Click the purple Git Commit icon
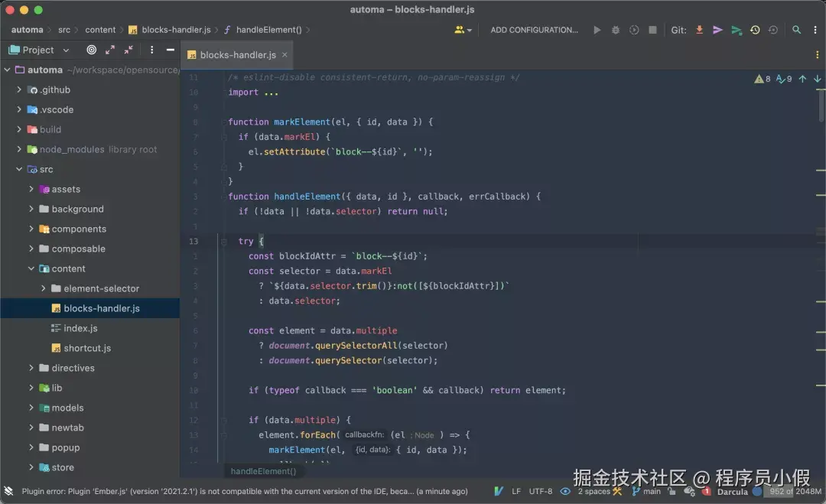Screen dimensions: 826x504 (x=717, y=30)
